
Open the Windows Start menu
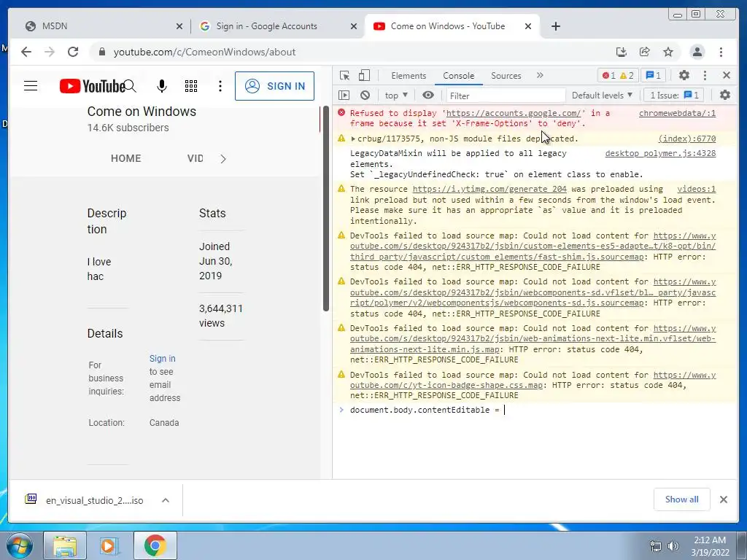(18, 545)
